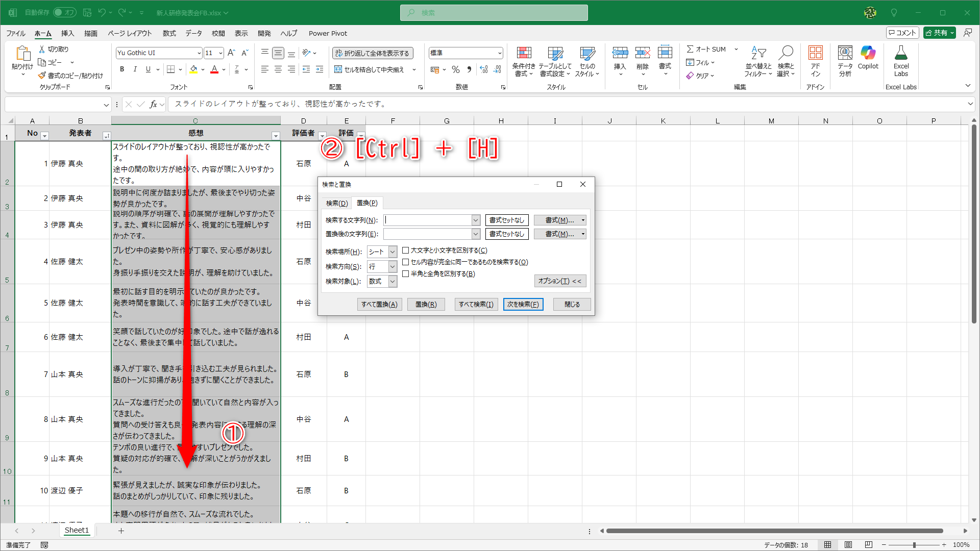The image size is (980, 551).
Task: Open the filter arrow on 感想 column
Action: click(276, 136)
